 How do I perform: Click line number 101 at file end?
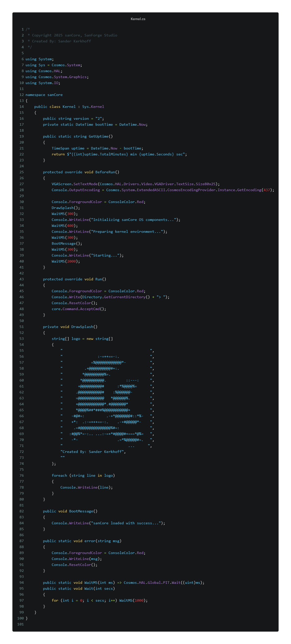[21, 624]
